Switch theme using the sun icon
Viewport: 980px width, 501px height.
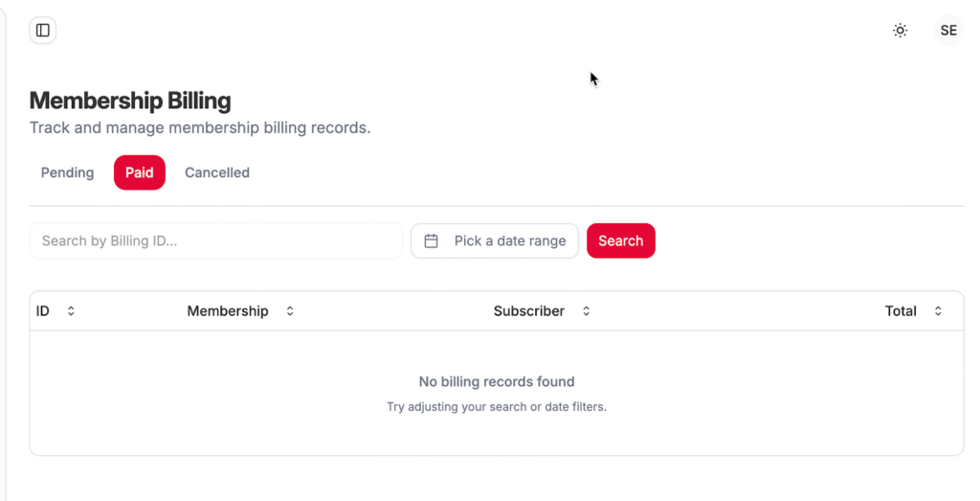pyautogui.click(x=900, y=31)
